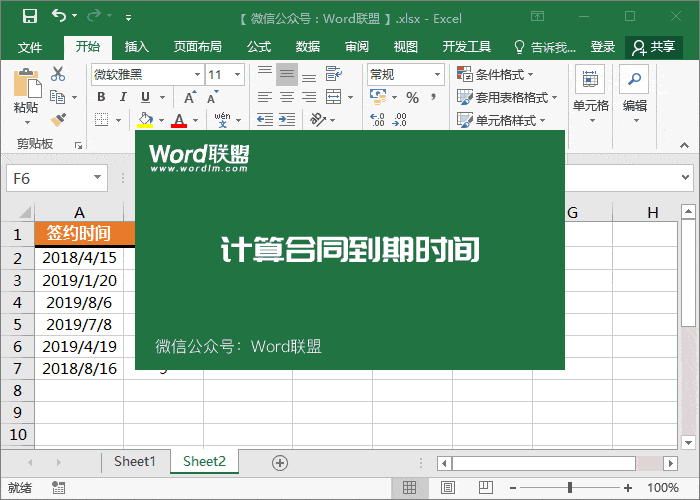Add a new sheet with plus button

[280, 462]
